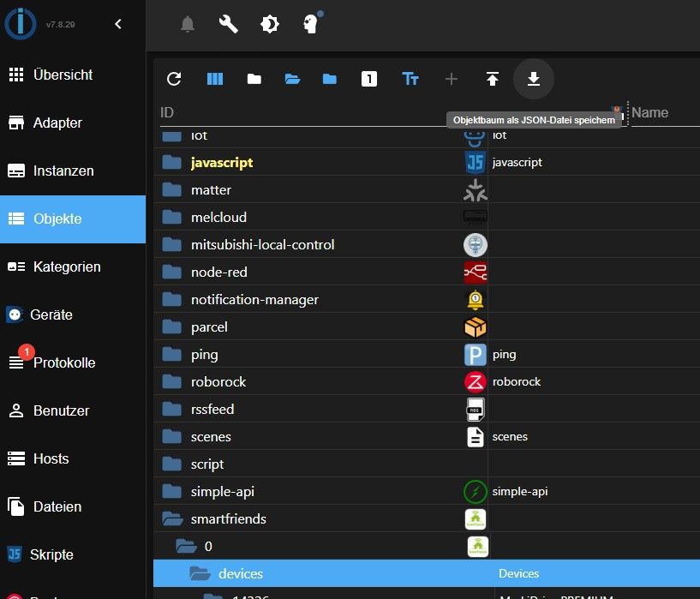Open column configuration icon

point(215,79)
